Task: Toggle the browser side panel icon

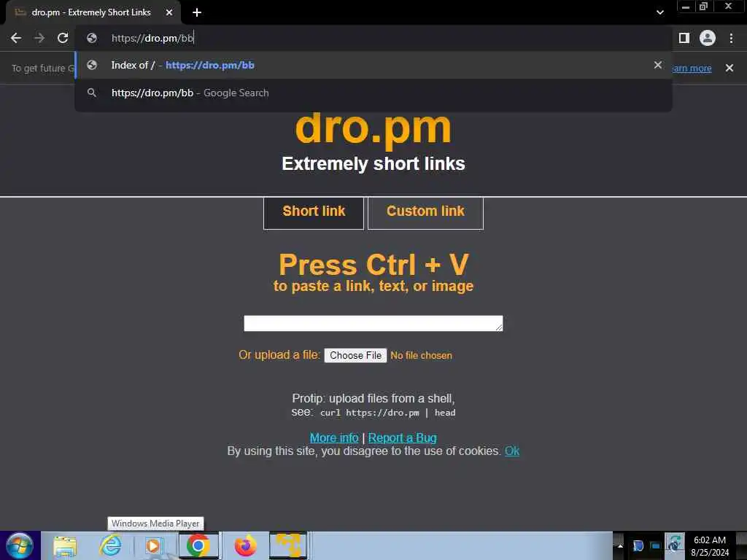Action: [x=684, y=38]
